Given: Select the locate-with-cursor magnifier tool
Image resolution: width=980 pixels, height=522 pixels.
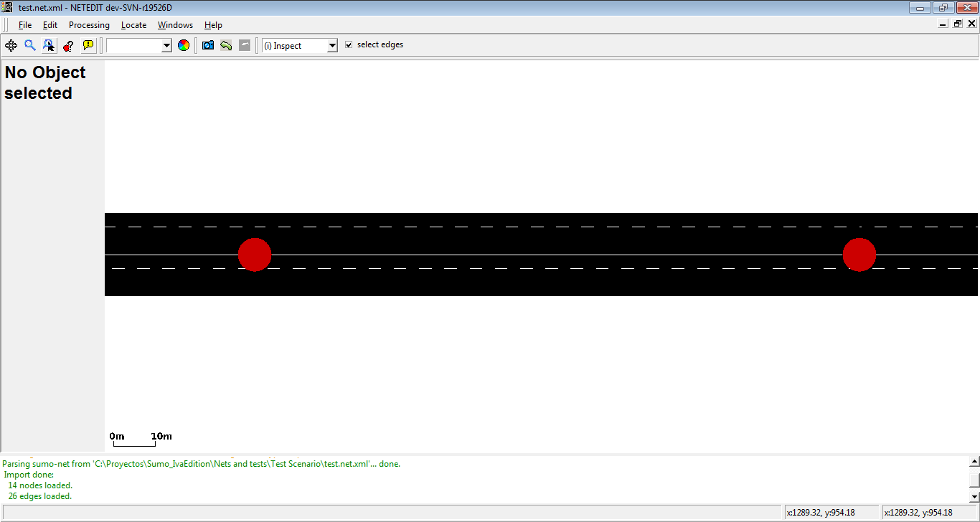Looking at the screenshot, I should [49, 45].
